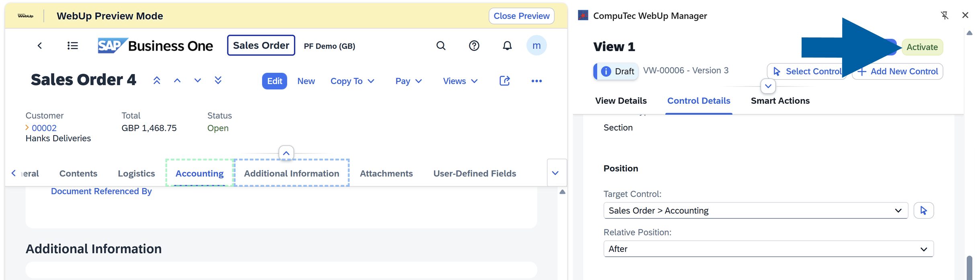Click the Sales Order content scroll up arrow

coord(562,192)
